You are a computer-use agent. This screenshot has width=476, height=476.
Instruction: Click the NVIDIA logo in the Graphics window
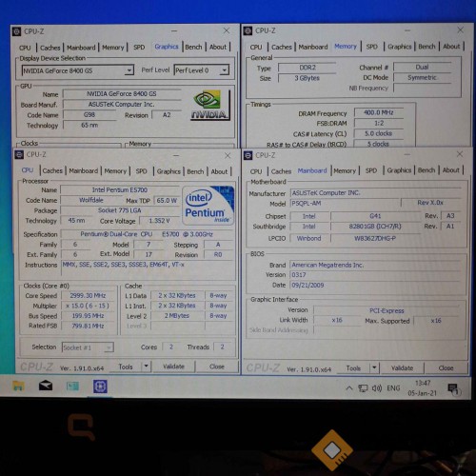click(209, 105)
